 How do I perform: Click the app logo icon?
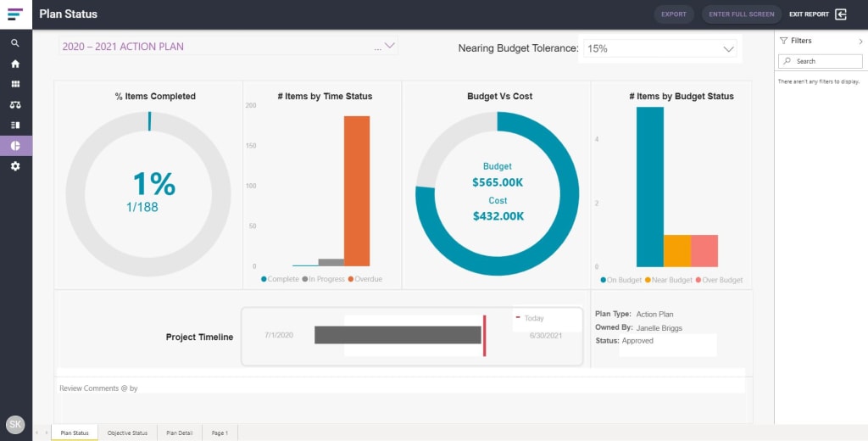point(15,14)
